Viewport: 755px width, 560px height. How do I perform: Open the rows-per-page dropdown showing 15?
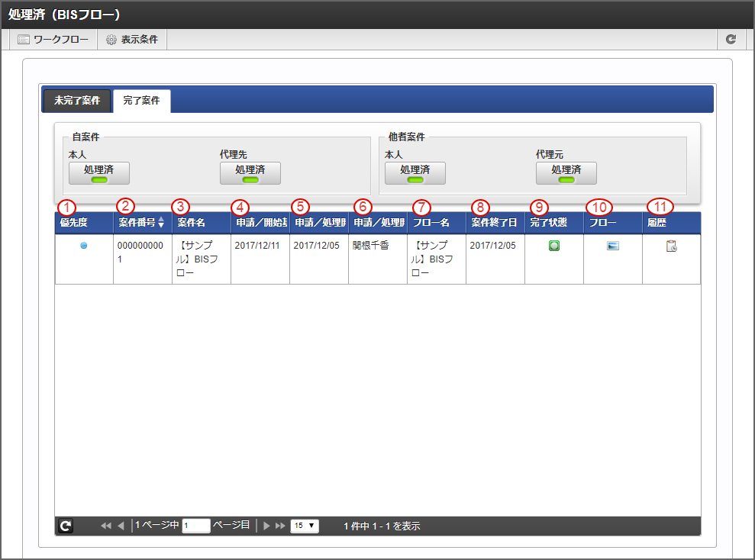coord(305,526)
